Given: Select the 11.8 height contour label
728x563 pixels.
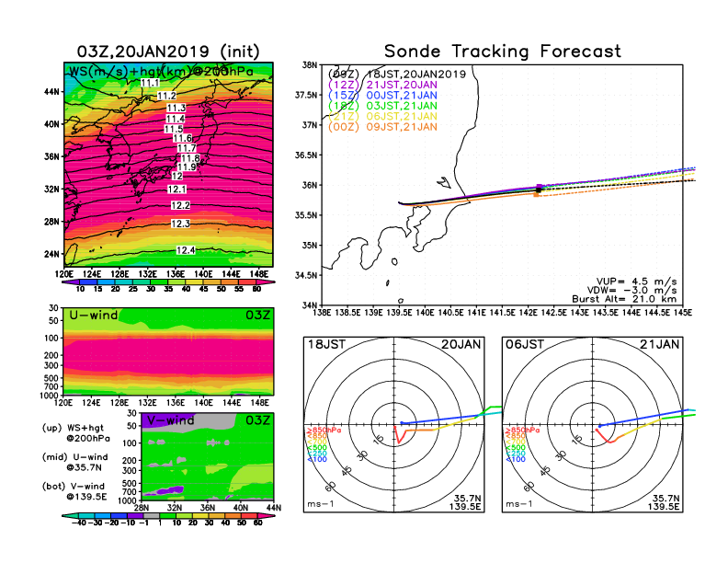Looking at the screenshot, I should click(x=190, y=158).
